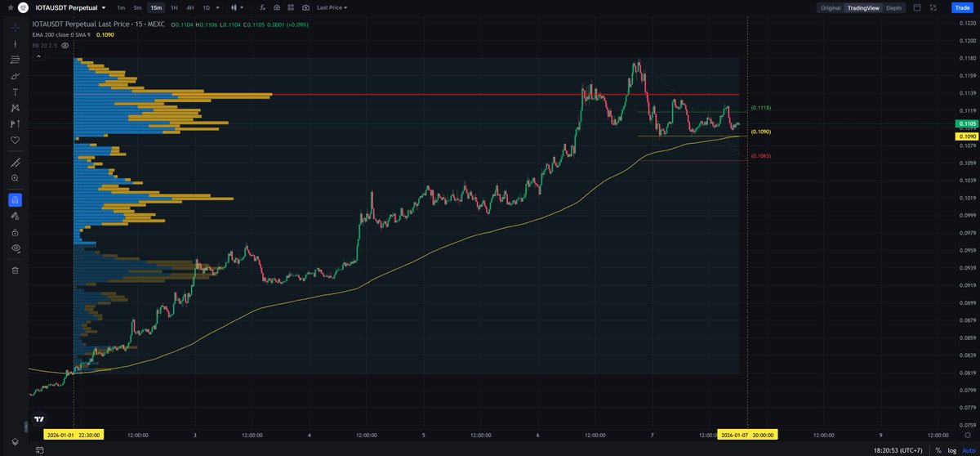Switch to the Depth chart view
The image size is (980, 456).
tap(894, 7)
